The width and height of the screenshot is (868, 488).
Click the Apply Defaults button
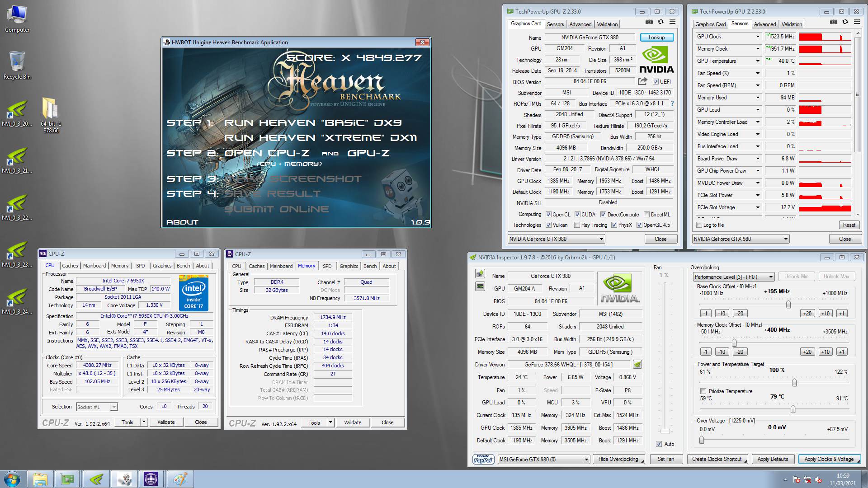(773, 459)
